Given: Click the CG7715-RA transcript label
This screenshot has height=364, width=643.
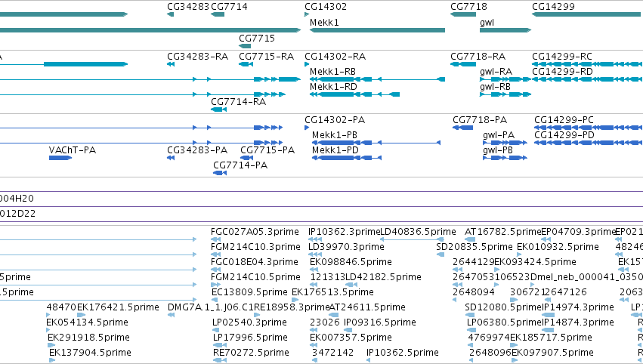Looking at the screenshot, I should [267, 57].
